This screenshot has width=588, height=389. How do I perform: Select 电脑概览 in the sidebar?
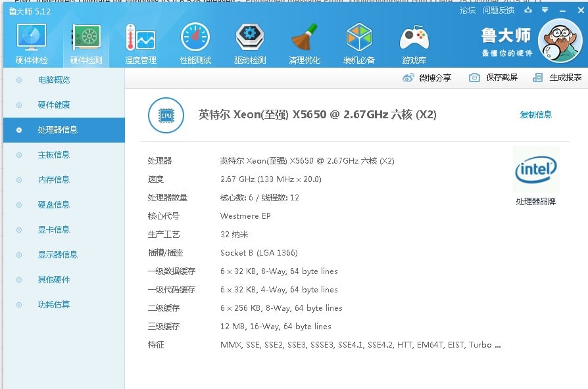click(x=64, y=80)
